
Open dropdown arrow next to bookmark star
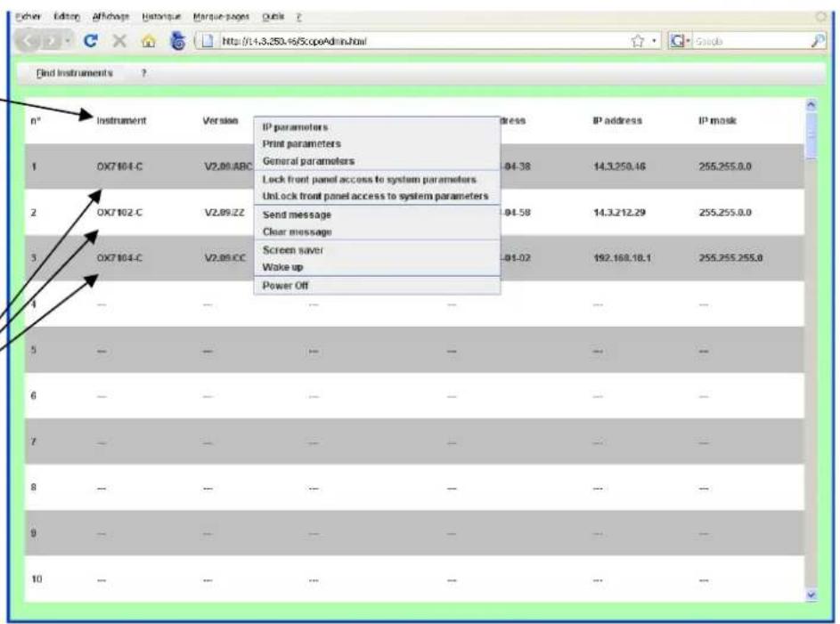[x=654, y=41]
